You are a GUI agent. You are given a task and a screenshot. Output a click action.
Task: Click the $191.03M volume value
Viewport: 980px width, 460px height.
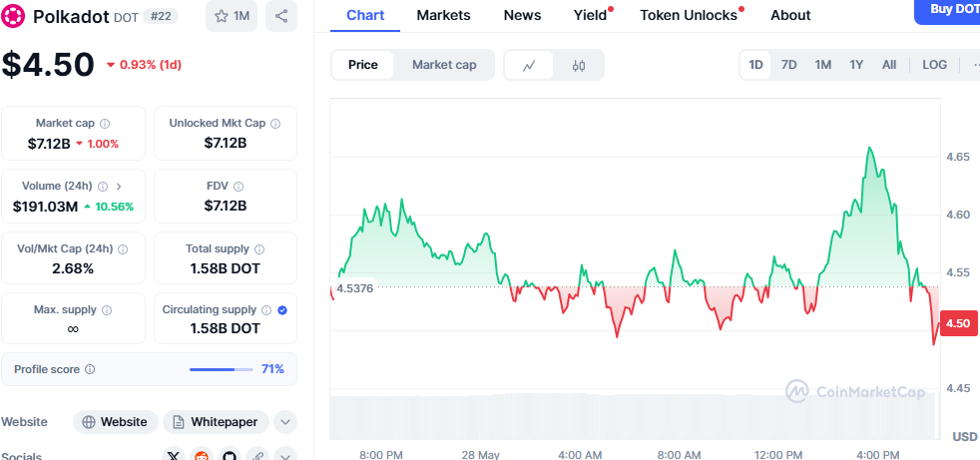tap(45, 207)
